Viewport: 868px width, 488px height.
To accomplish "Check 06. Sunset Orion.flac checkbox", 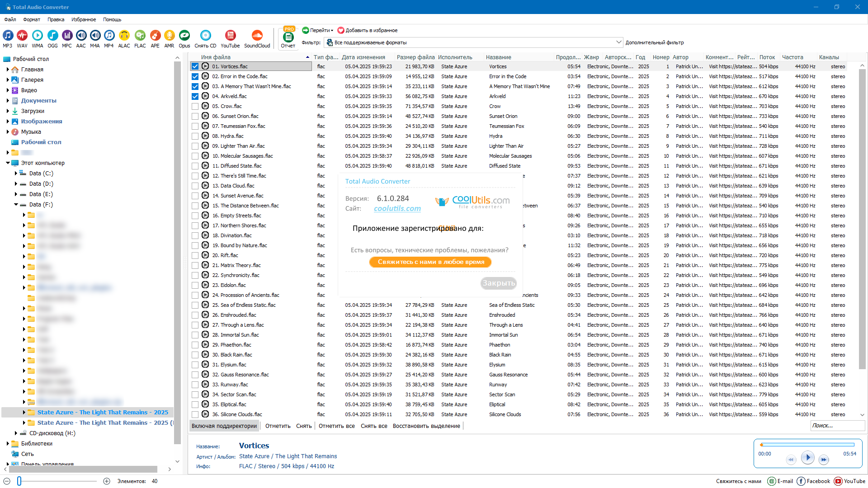I will point(195,116).
